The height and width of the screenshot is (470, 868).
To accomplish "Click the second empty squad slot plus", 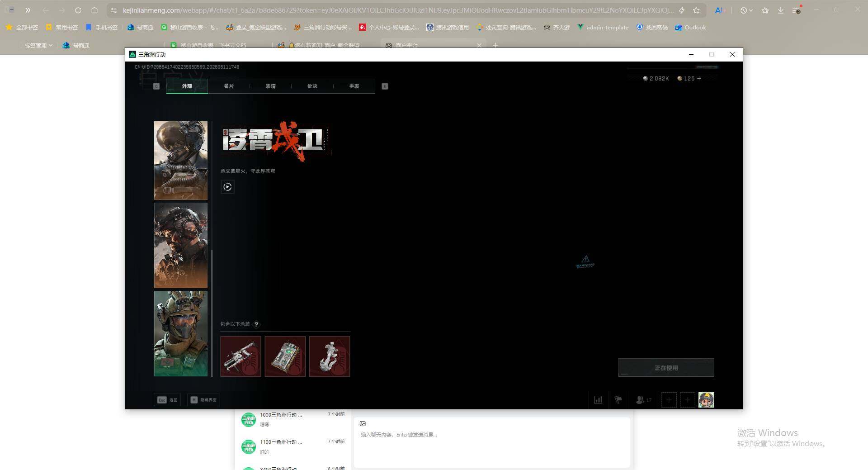I will click(x=688, y=400).
